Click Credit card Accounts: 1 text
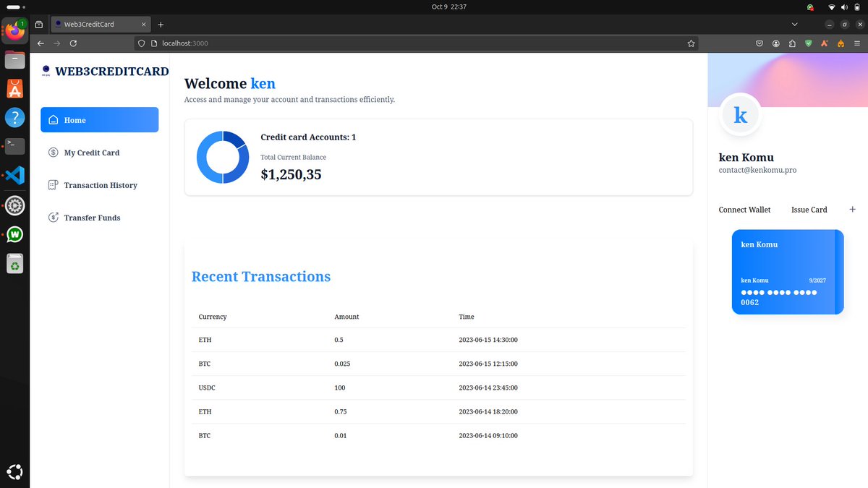The width and height of the screenshot is (868, 488). click(308, 137)
